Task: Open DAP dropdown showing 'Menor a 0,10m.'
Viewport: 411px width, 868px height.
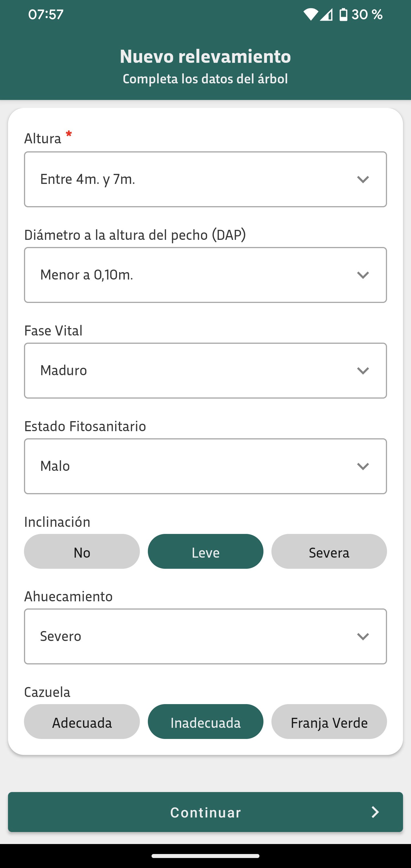Action: point(189,275)
